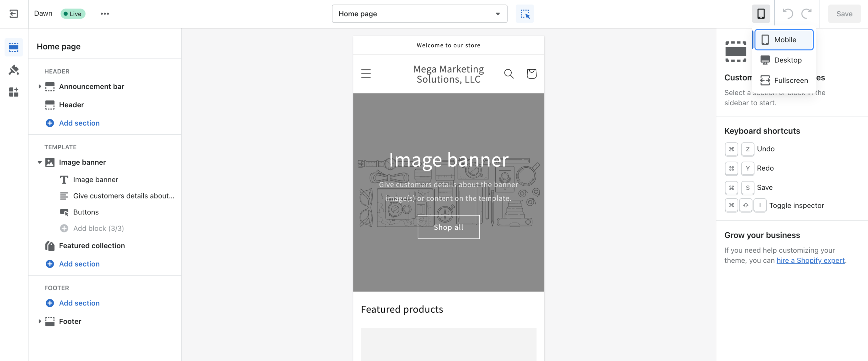
Task: Collapse the Image banner section
Action: click(x=40, y=162)
